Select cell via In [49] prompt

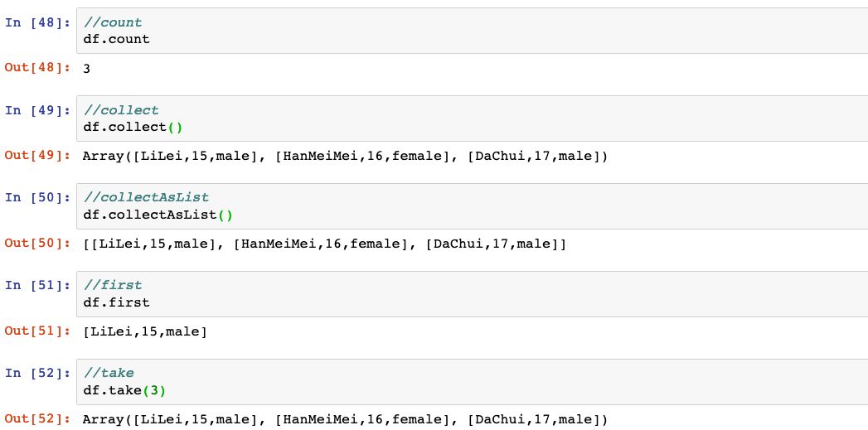pyautogui.click(x=38, y=110)
